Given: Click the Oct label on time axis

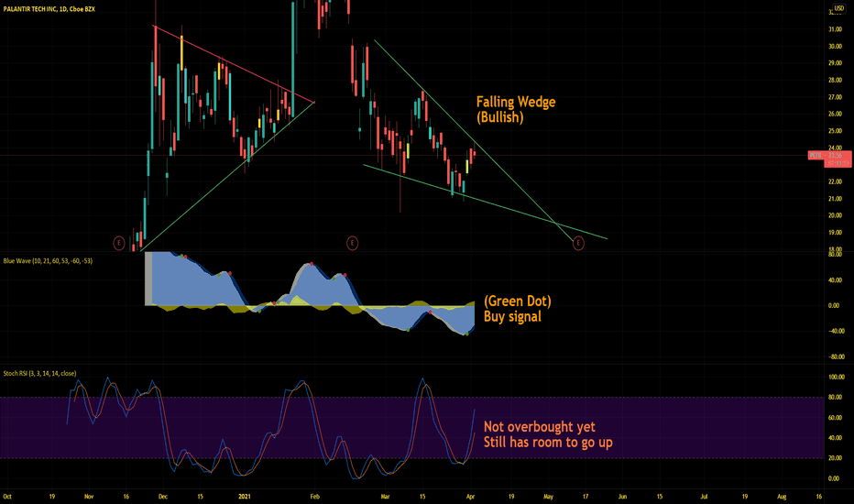Looking at the screenshot, I should click(7, 497).
